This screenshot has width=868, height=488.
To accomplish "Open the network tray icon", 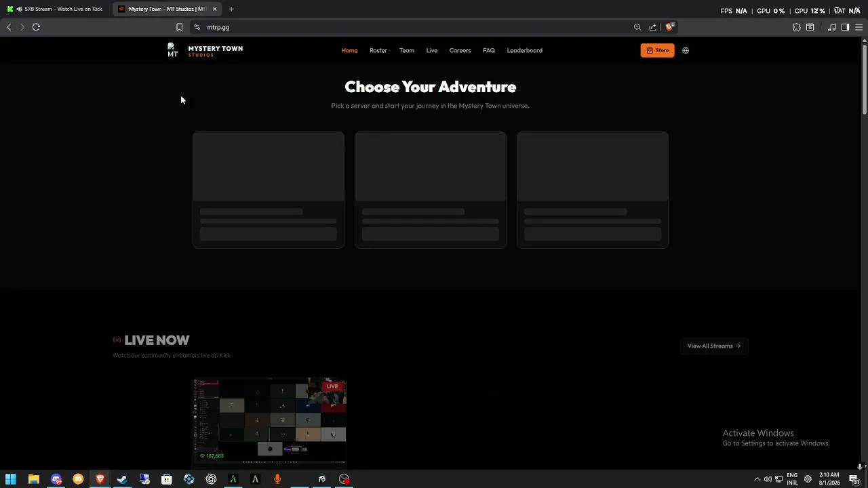I will (779, 479).
